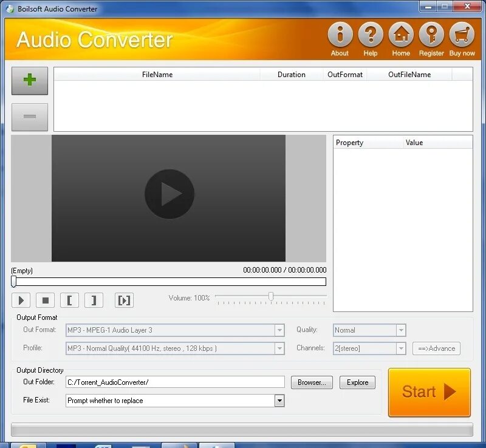
Task: Play the selected range with the bracketed play button
Action: [x=125, y=300]
